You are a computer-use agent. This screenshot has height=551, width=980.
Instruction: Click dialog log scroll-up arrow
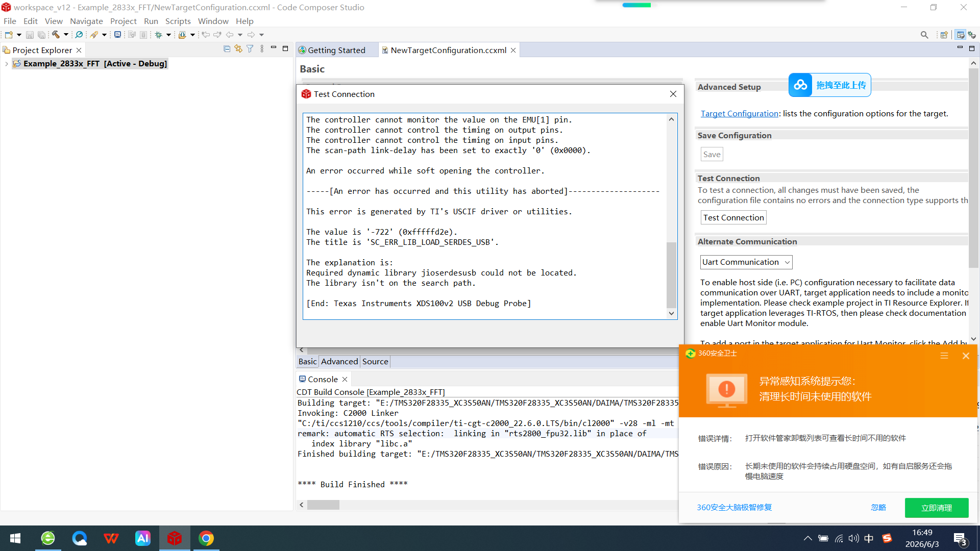click(671, 119)
